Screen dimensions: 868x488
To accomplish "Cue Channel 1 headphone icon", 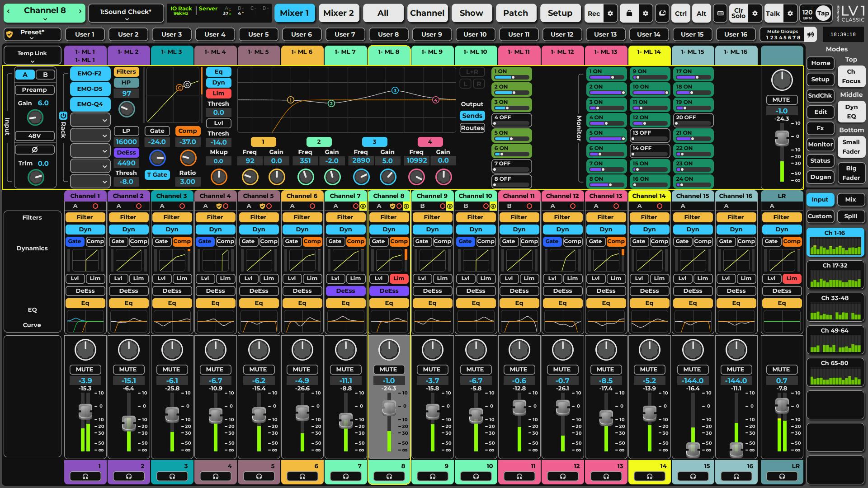I will [85, 476].
